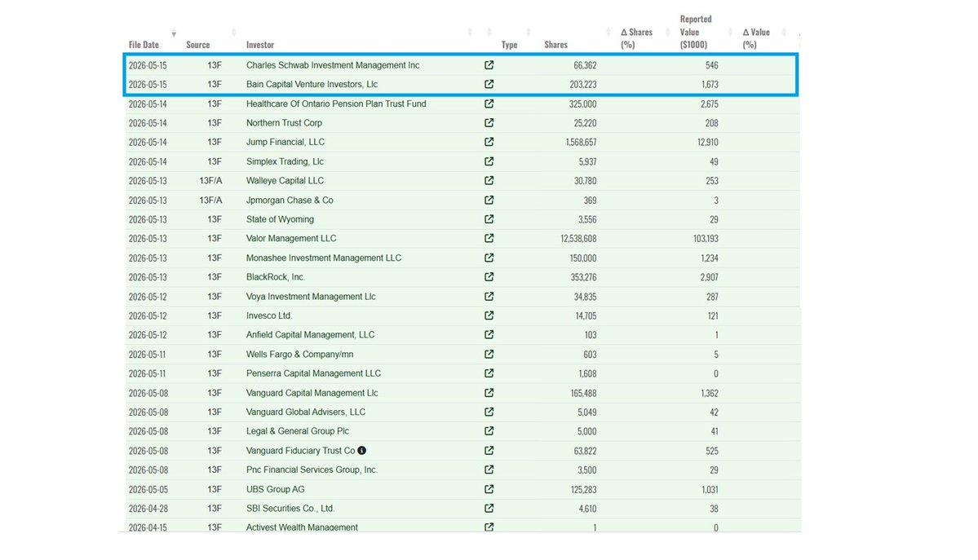Sort by Δ Shares (%) column arrows
978x560 pixels.
click(x=667, y=32)
